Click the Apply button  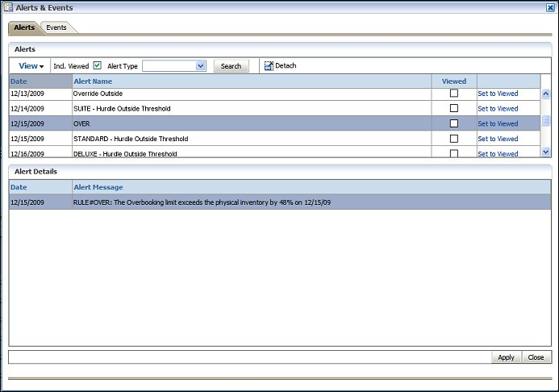tap(506, 357)
